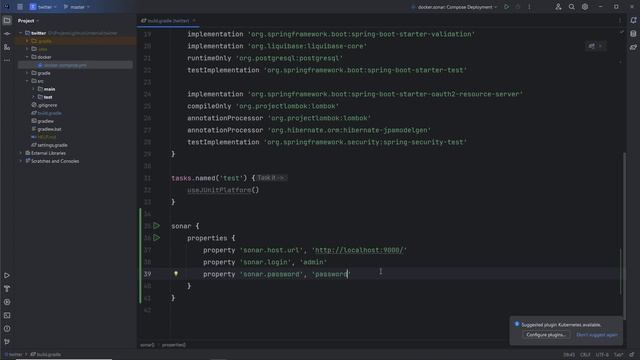Click Don't suggest again link
Viewport: 640px width, 360px height.
point(597,335)
